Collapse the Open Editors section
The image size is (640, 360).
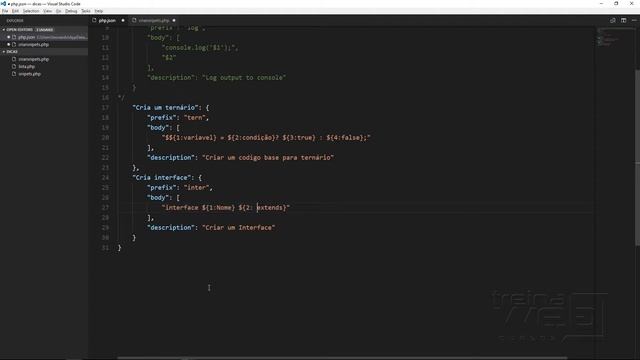44,30
